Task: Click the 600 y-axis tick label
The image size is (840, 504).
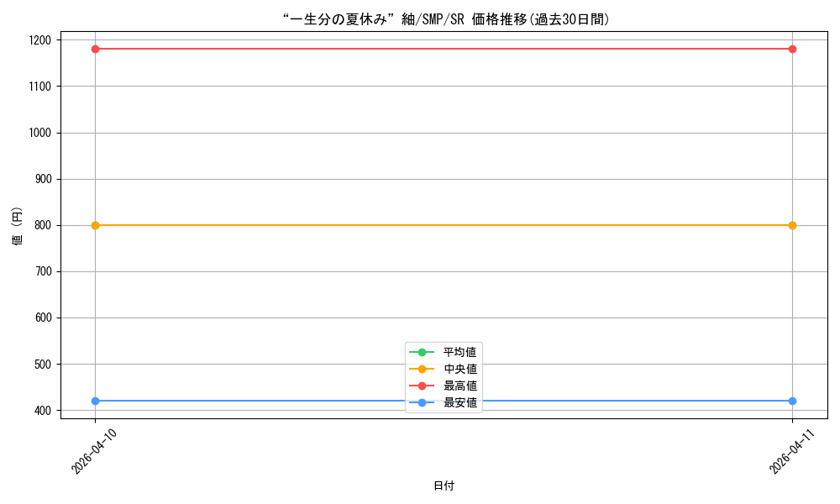Action: 43,318
